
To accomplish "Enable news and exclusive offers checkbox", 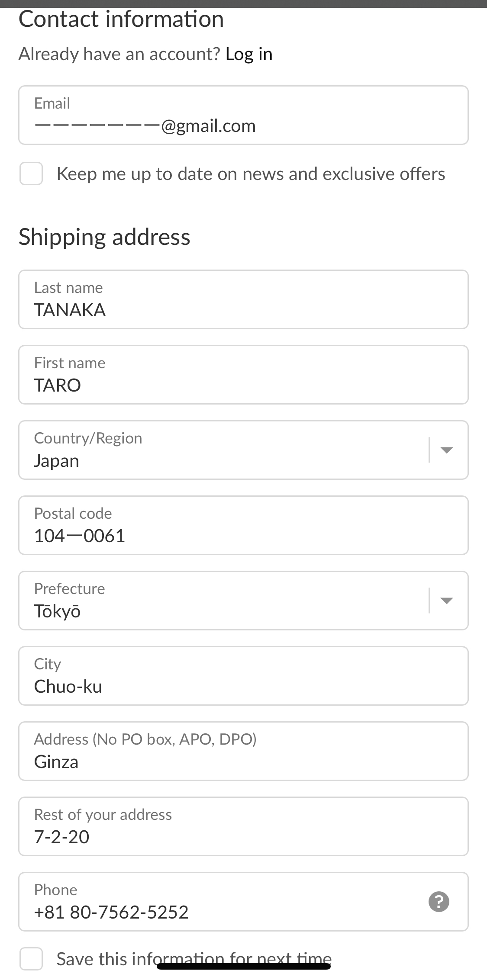I will [x=31, y=174].
